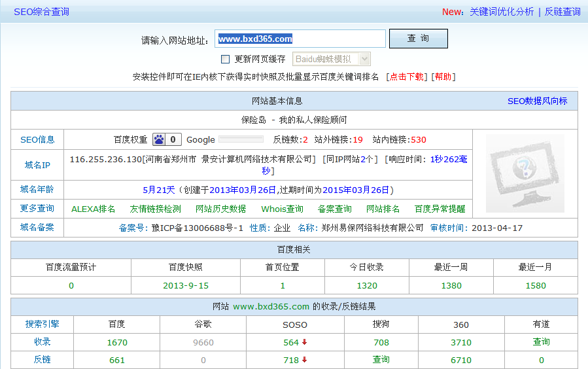588x369 pixels.
Task: Click 最近一周 value 1380
Action: point(451,286)
